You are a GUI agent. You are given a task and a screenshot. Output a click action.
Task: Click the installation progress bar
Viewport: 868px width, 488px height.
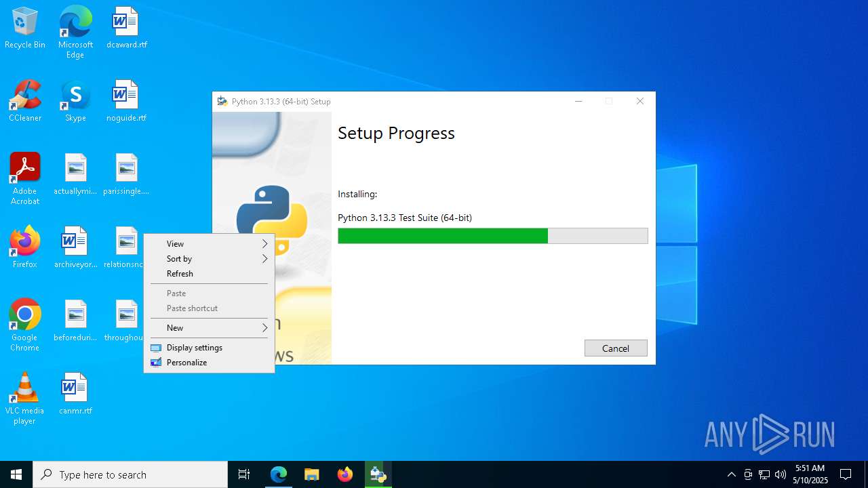[x=493, y=236]
